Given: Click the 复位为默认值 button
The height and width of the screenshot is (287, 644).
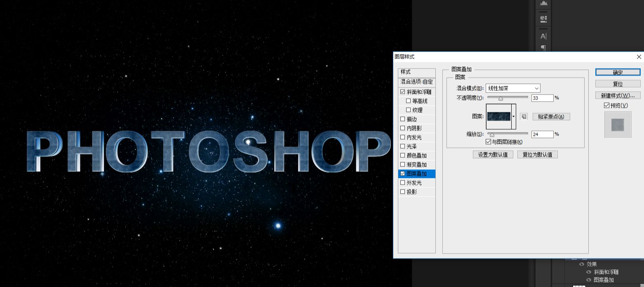Looking at the screenshot, I should point(538,155).
